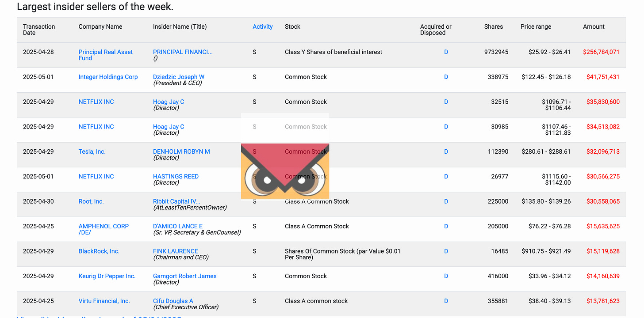The image size is (644, 318).
Task: Select price range $25.92 - $26.41
Action: [550, 52]
